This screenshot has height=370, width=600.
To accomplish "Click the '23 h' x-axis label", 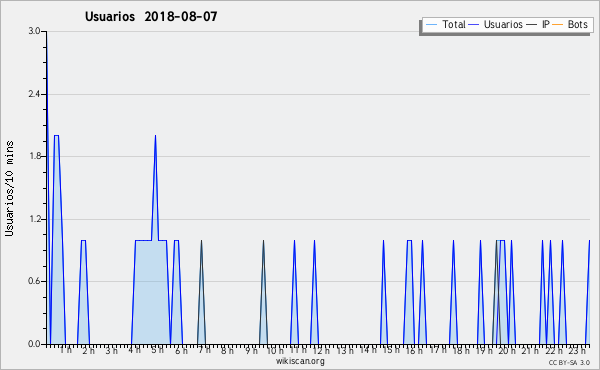I will point(577,350).
